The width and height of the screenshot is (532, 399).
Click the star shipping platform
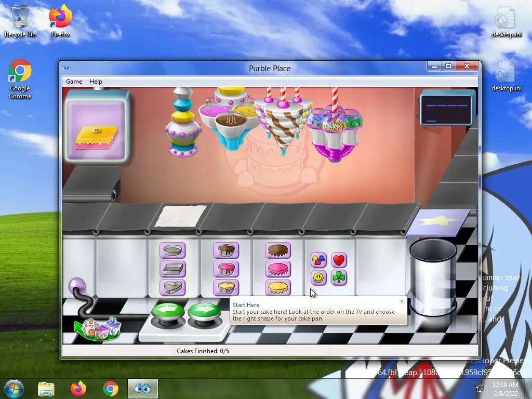coord(438,222)
